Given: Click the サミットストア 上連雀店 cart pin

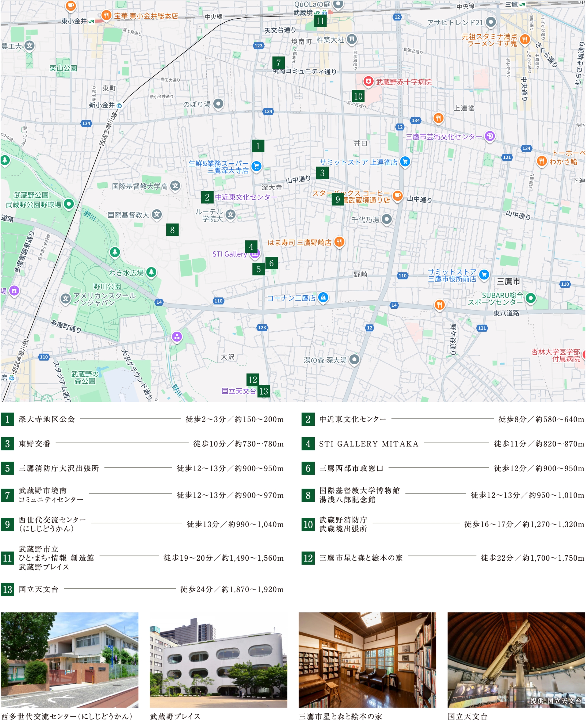Looking at the screenshot, I should (405, 162).
